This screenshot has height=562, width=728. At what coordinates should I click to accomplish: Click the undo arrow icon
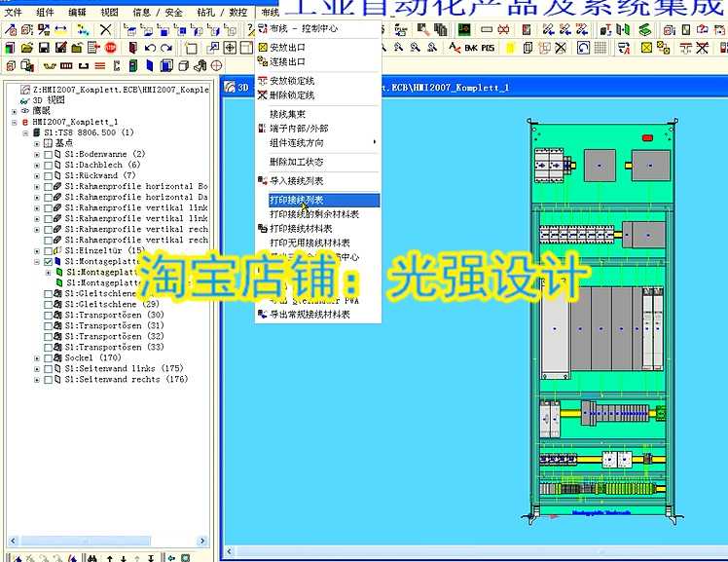coord(150,48)
